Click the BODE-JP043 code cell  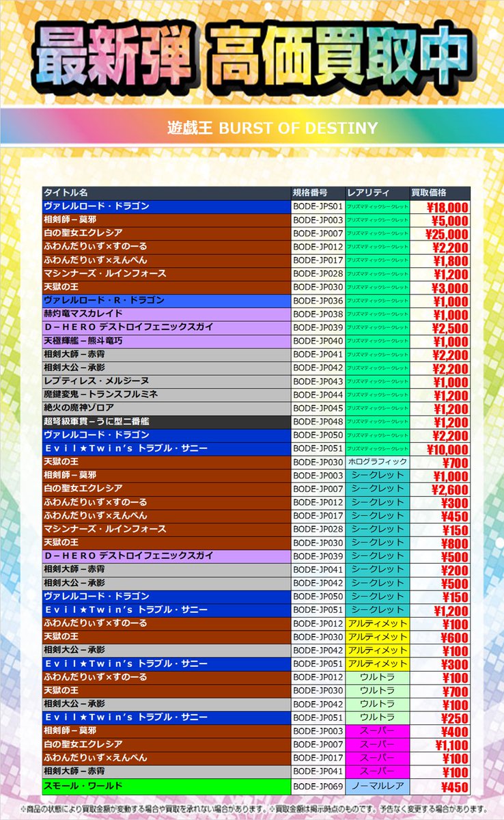pos(318,381)
